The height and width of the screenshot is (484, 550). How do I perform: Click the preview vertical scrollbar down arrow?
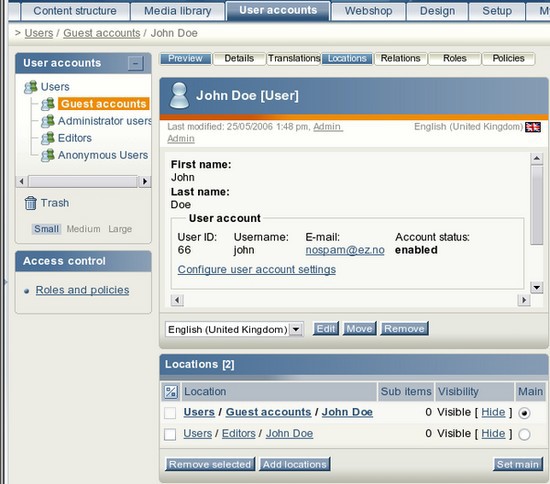(537, 288)
